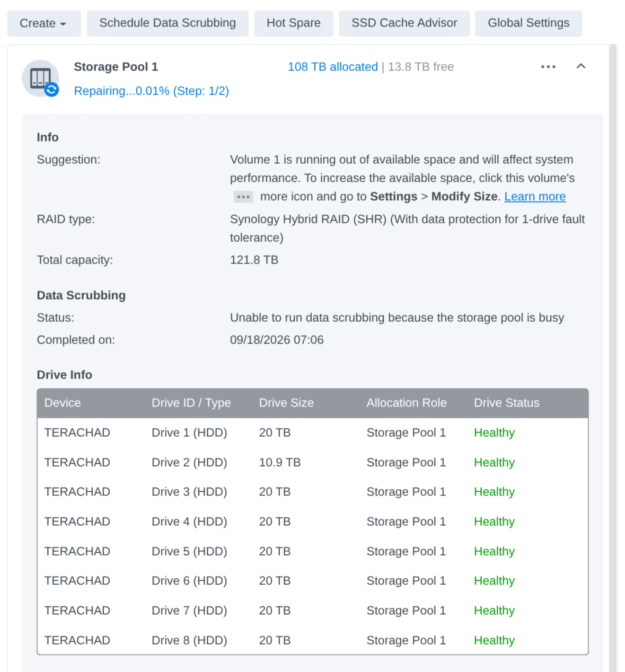Viewport: 625px width, 672px height.
Task: Click the 121.8 TB total capacity value
Action: coord(254,260)
